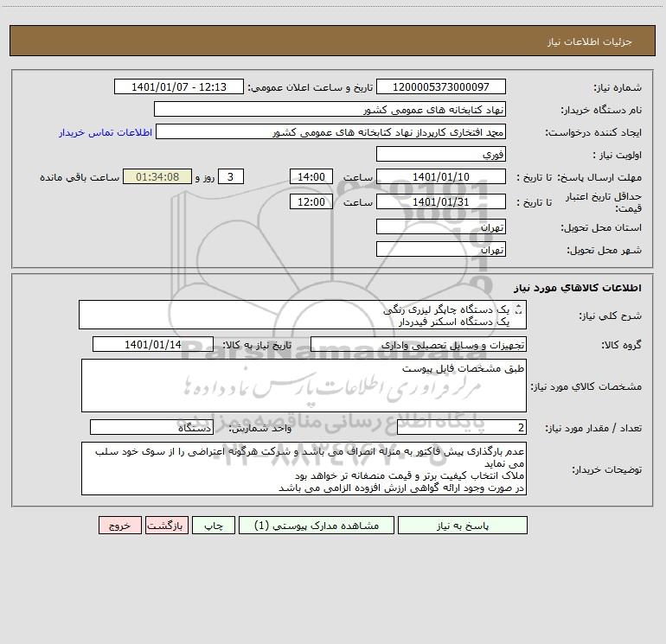The height and width of the screenshot is (644, 666).
Task: Click the header title 'جزئیات اطلاعات نیاز'
Action: coord(590,41)
